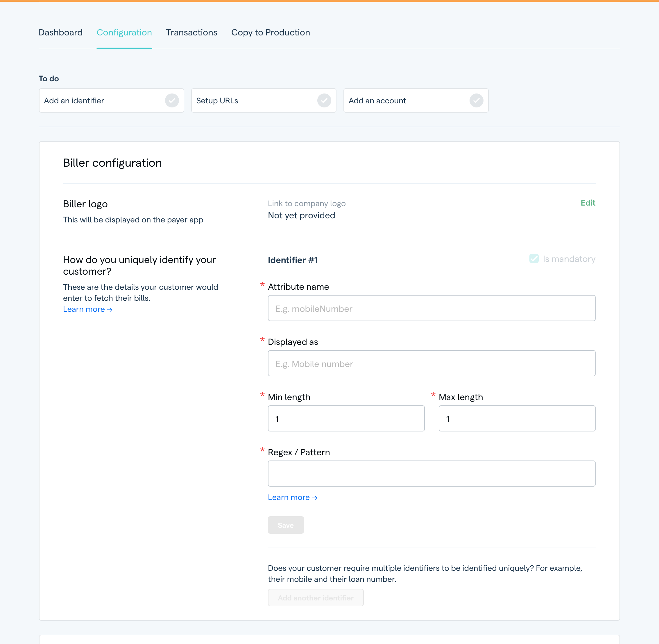This screenshot has height=644, width=659.
Task: Click the Setup URLs checkmark icon
Action: (x=324, y=100)
